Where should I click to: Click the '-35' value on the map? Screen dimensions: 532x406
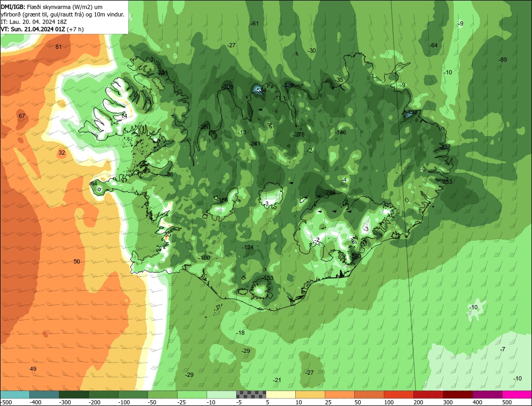[338, 80]
